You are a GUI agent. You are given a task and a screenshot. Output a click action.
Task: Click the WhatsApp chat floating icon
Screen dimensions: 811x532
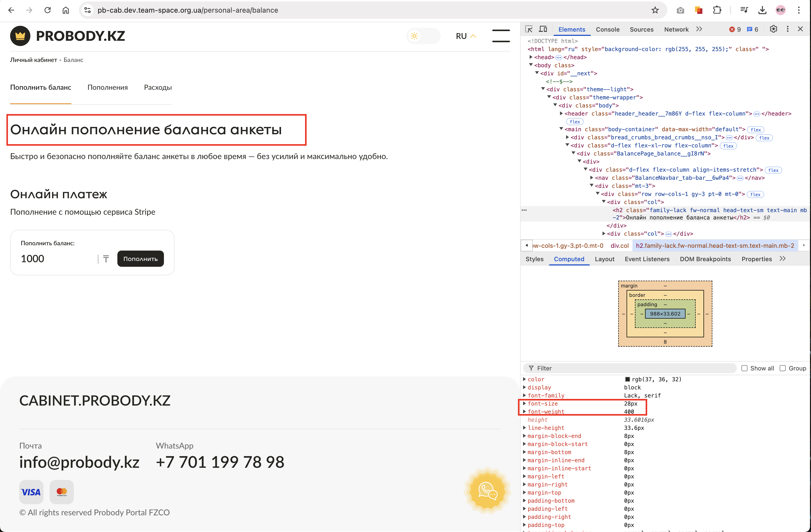point(487,491)
